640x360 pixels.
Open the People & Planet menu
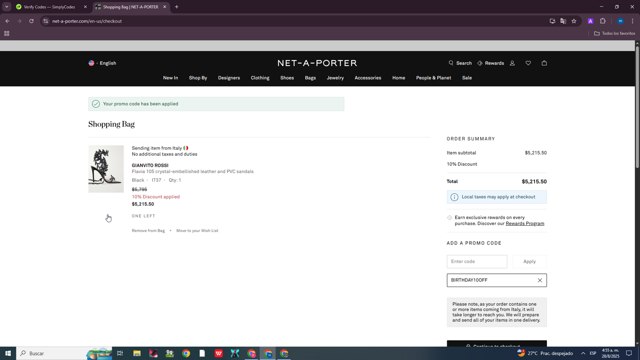coord(433,78)
